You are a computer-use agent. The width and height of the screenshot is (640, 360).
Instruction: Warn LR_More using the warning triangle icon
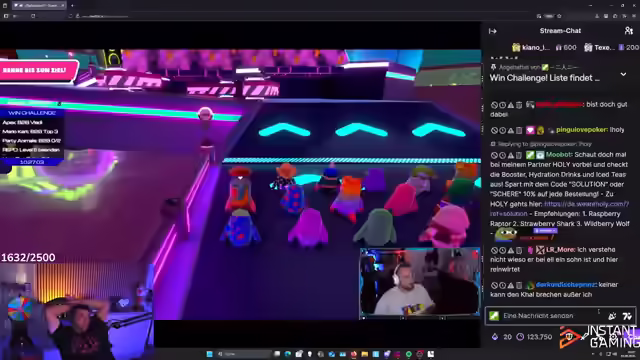[511, 250]
